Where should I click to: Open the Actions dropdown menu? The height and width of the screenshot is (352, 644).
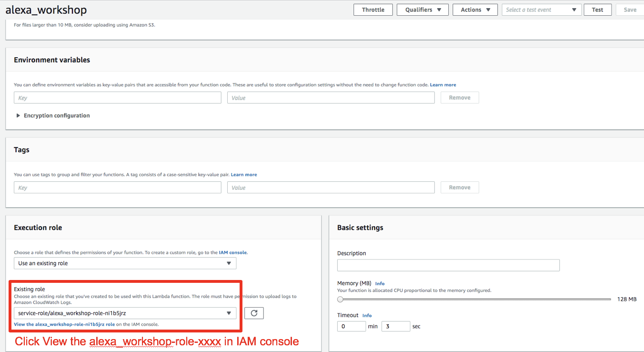click(x=475, y=10)
